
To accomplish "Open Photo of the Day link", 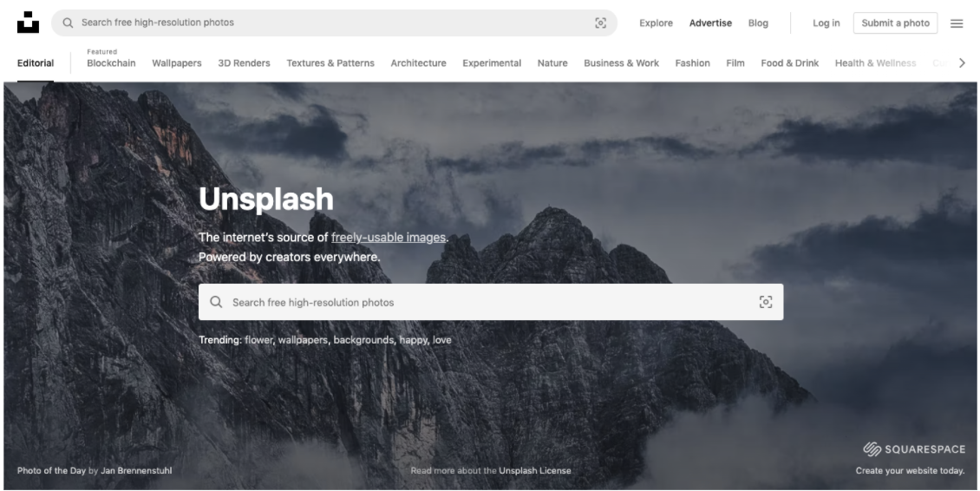I will click(x=51, y=470).
